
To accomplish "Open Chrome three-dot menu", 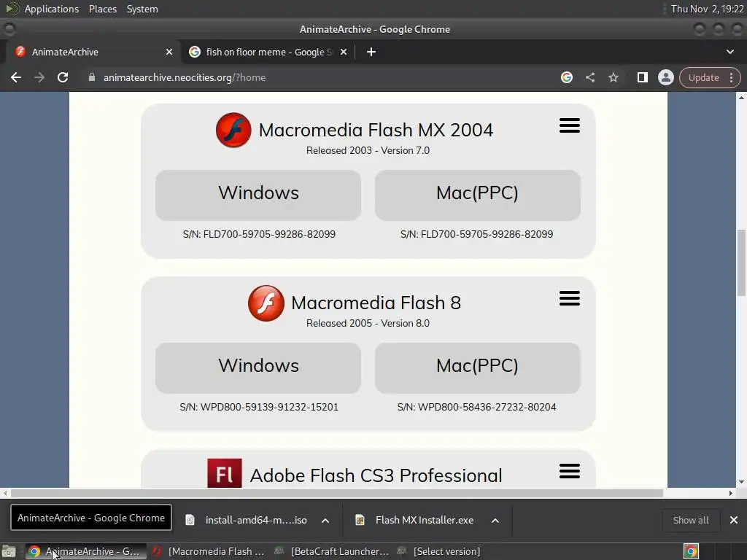I will (x=731, y=77).
